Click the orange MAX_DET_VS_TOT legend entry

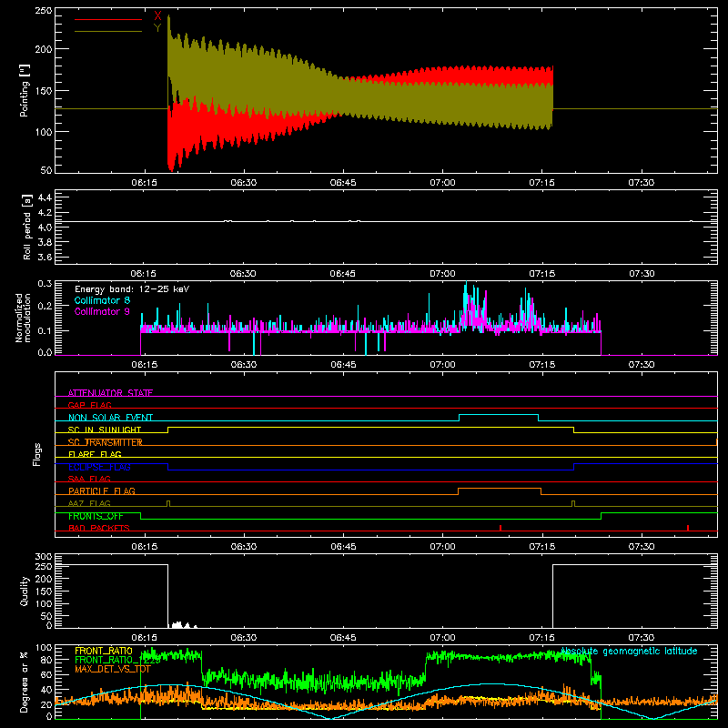[x=113, y=669]
